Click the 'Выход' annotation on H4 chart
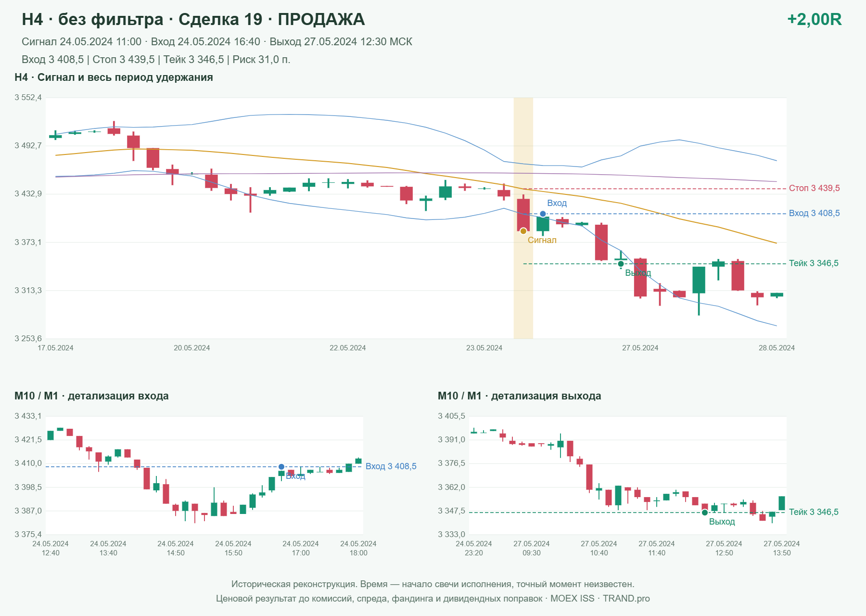The width and height of the screenshot is (866, 616). coord(638,273)
